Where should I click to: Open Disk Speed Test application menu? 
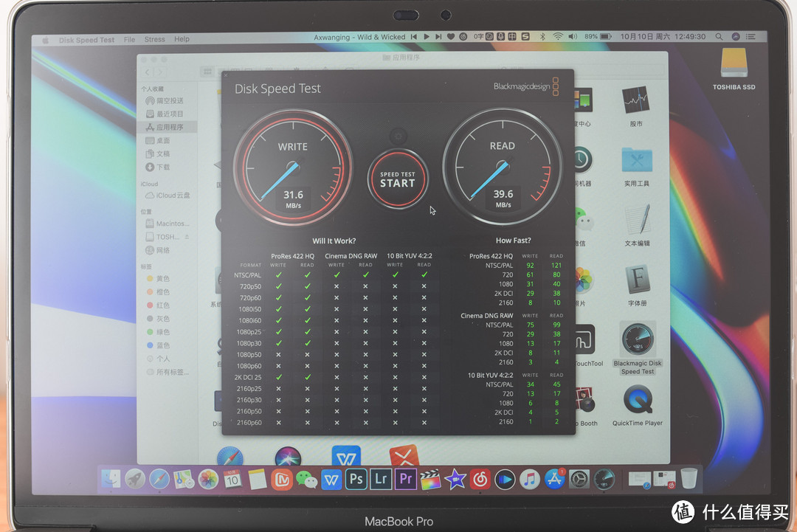86,40
